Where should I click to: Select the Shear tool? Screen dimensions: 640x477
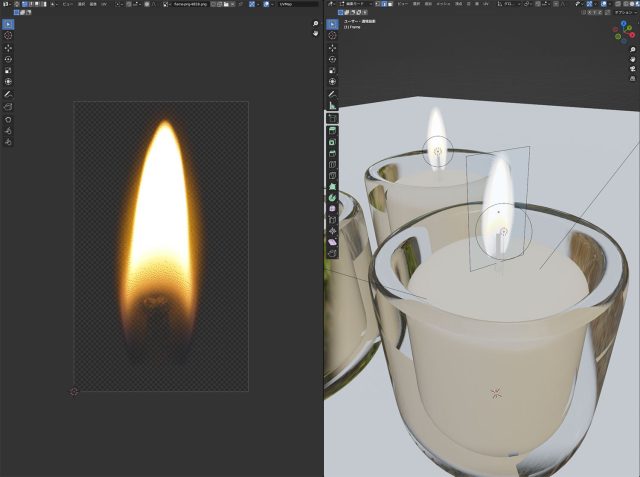tap(332, 242)
